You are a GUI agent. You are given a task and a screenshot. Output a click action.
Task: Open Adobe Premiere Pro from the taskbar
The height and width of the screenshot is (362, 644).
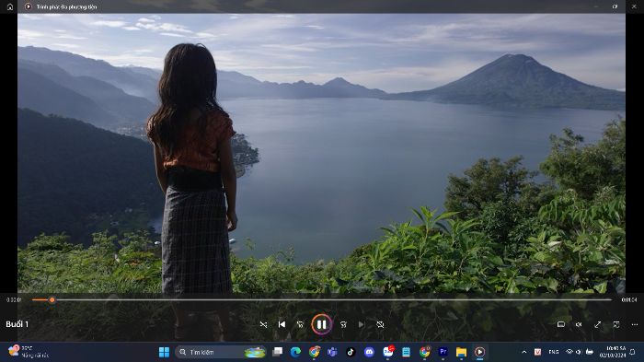click(443, 352)
